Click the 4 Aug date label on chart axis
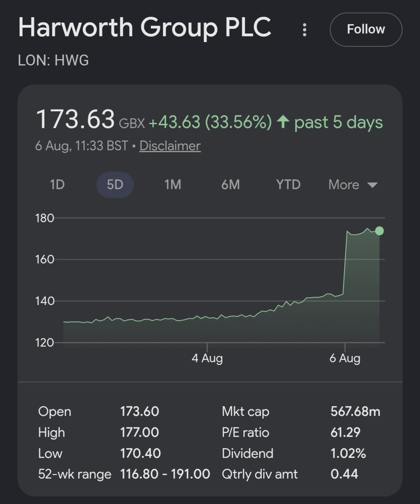This screenshot has height=504, width=420. click(207, 358)
